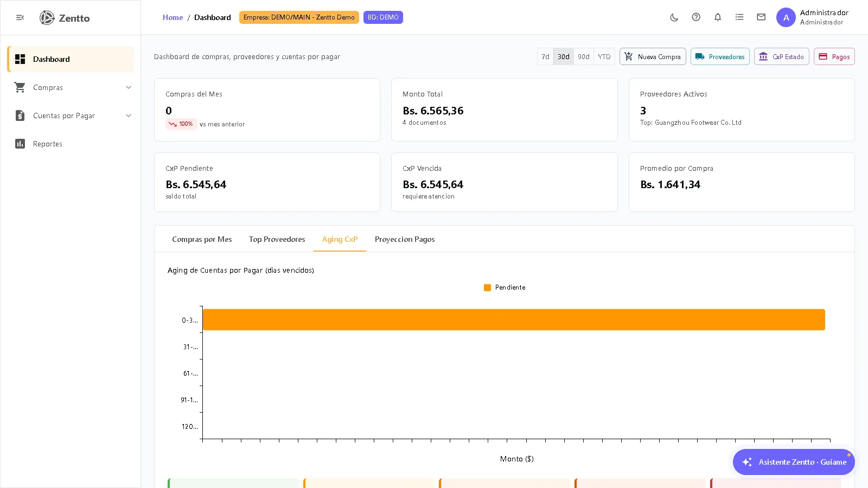Toggle the Pendiente legend swatch
The image size is (868, 488).
[x=487, y=287]
